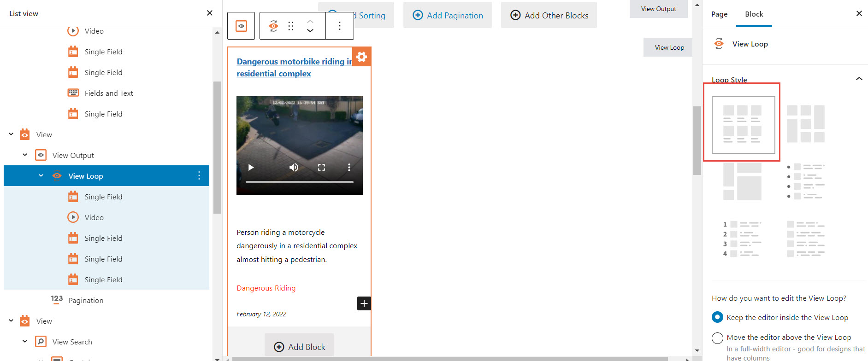The height and width of the screenshot is (361, 868).
Task: Click the editor canvas vertical scrollbar thumb
Action: tap(697, 140)
